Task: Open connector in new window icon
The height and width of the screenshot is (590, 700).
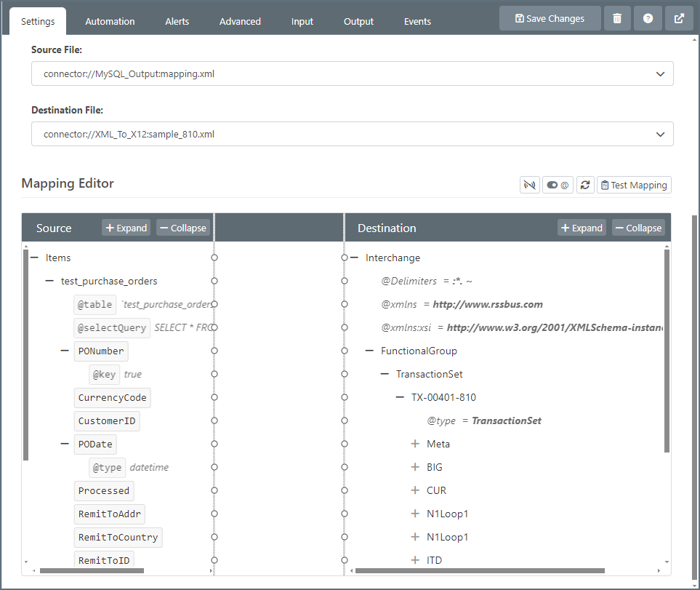Action: [679, 18]
